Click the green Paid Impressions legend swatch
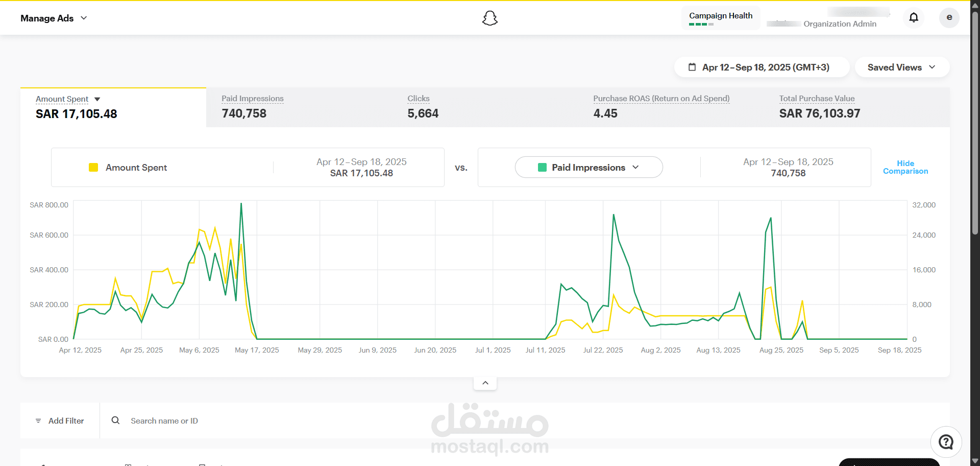This screenshot has height=466, width=980. [543, 168]
